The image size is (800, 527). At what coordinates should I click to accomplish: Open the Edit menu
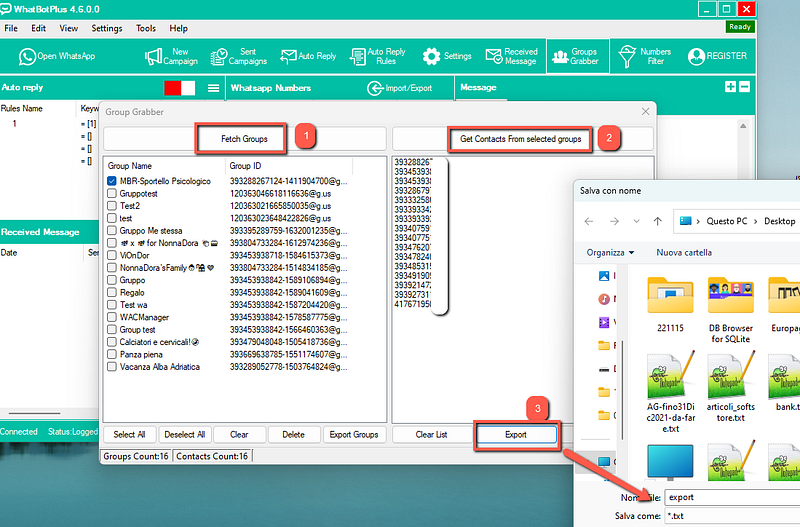[38, 29]
